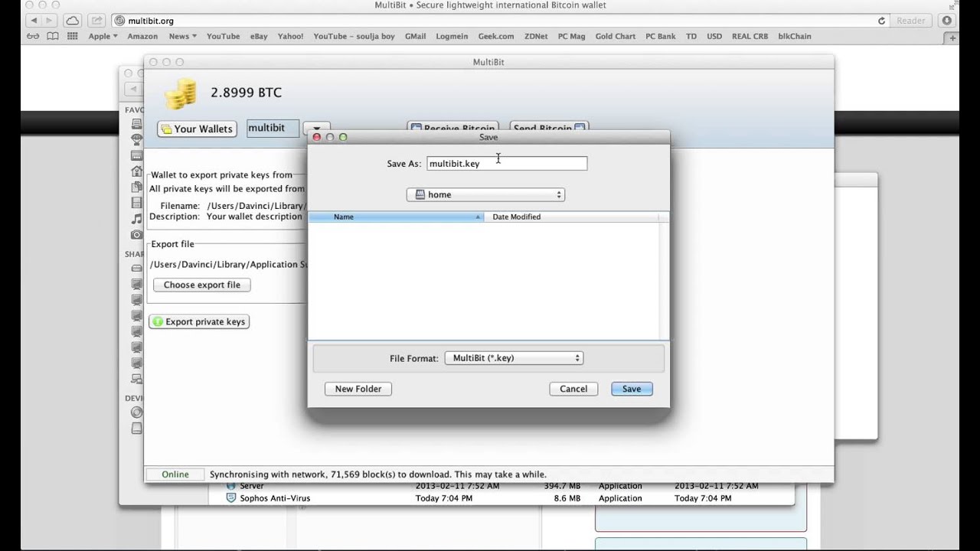Screen dimensions: 980x551
Task: Select Movies filmstrip icon in Finder sidebar
Action: point(136,203)
